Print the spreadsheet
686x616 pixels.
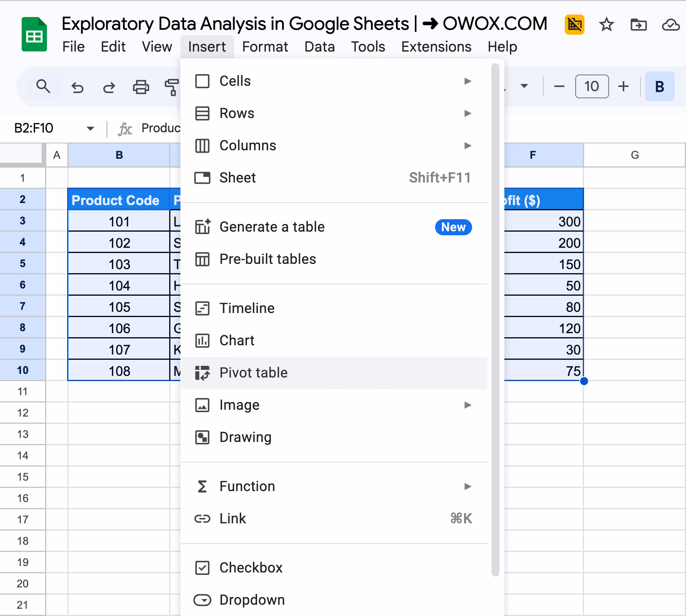coord(140,86)
